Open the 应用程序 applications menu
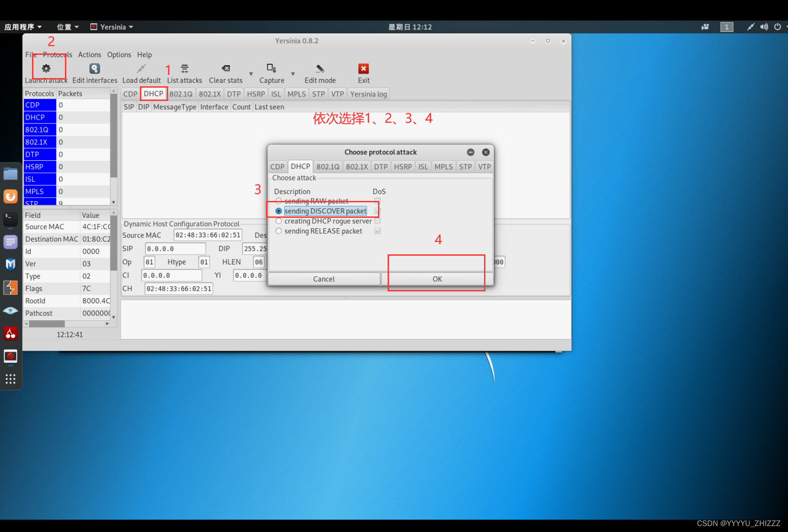The width and height of the screenshot is (788, 532). point(23,27)
